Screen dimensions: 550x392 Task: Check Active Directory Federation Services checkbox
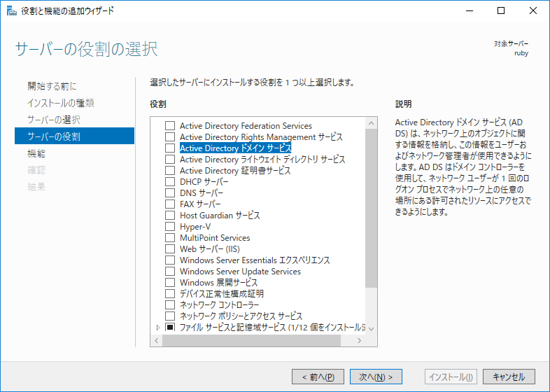[x=170, y=125]
